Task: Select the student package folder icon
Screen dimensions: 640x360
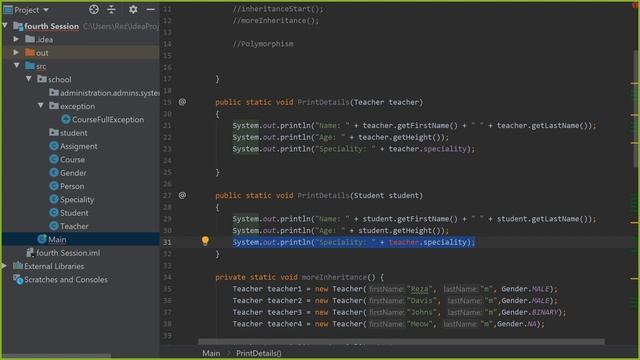Action: [x=54, y=132]
